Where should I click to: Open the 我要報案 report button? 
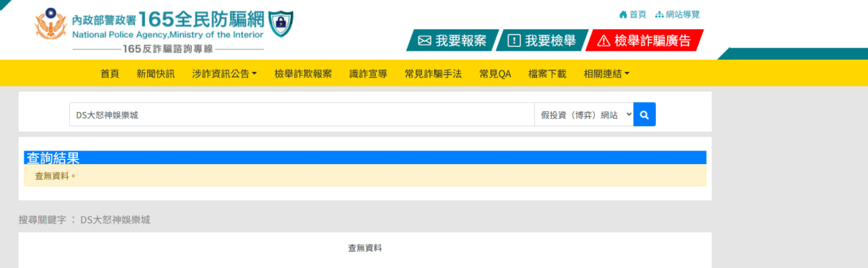[452, 41]
